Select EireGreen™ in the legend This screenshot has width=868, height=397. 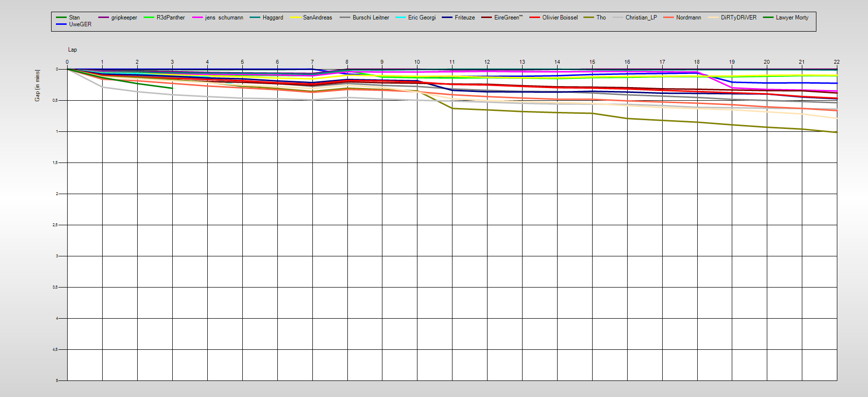point(508,18)
